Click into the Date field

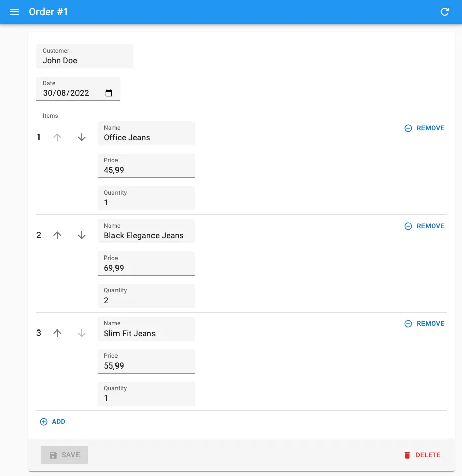click(x=66, y=93)
